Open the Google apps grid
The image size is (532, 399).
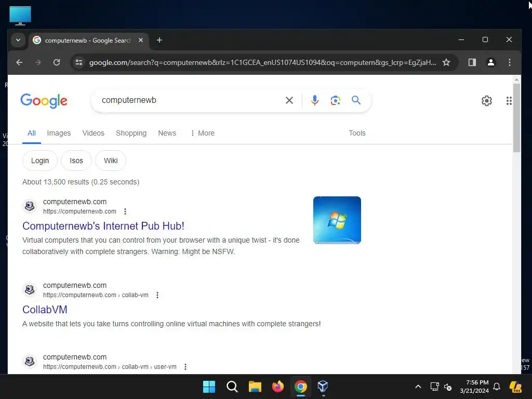(x=509, y=101)
